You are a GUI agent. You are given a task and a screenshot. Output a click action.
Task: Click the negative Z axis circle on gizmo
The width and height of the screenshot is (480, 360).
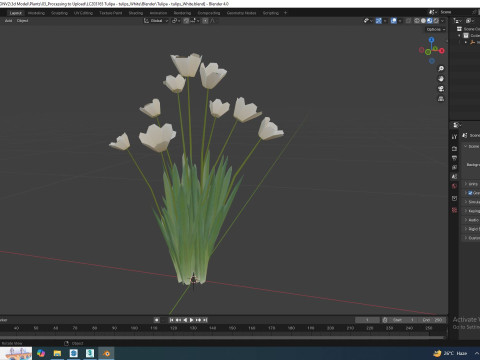coord(432,61)
